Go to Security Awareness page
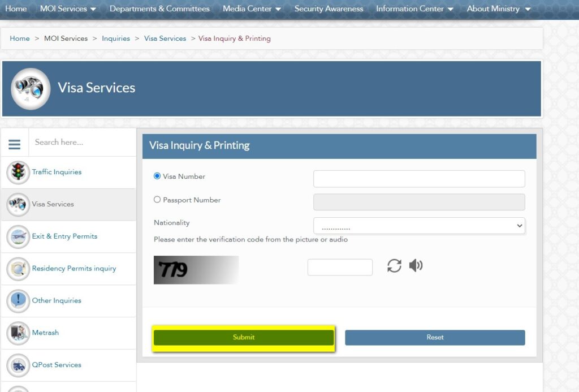This screenshot has width=579, height=392. (329, 9)
